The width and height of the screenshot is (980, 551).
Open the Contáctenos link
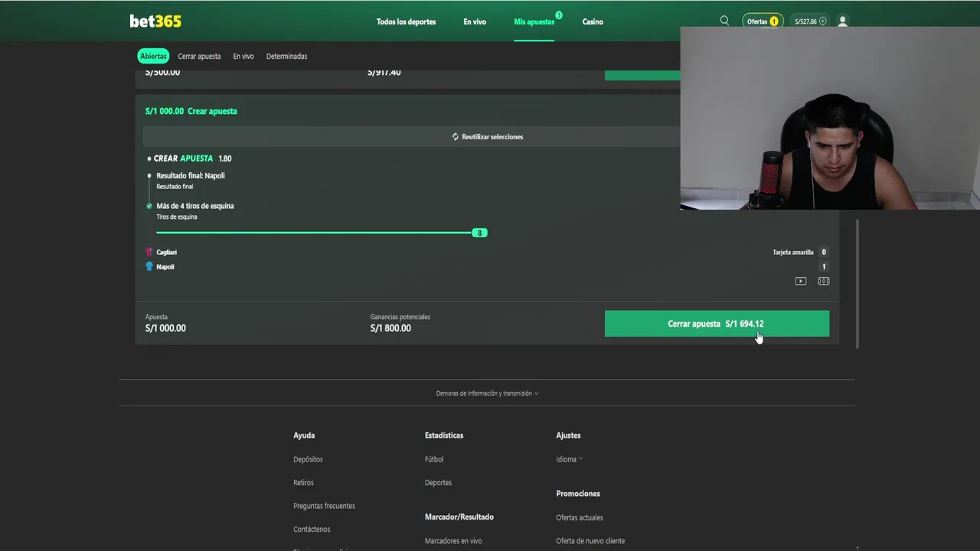[x=312, y=530]
